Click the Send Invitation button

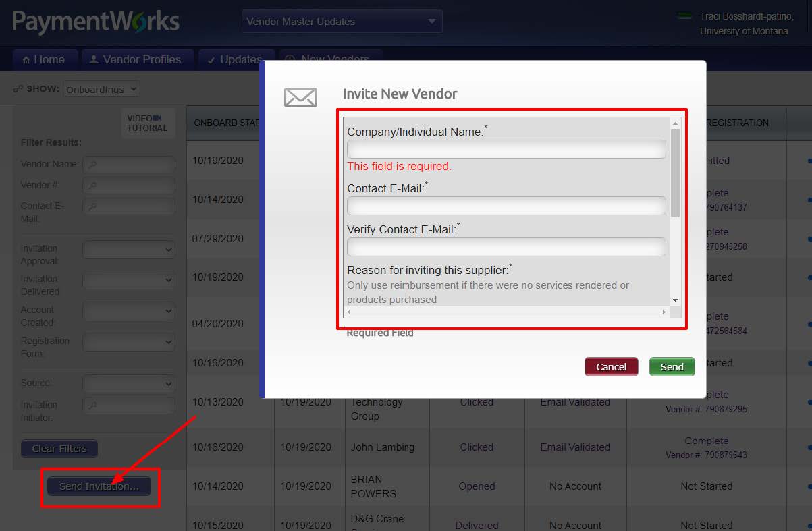[x=99, y=486]
